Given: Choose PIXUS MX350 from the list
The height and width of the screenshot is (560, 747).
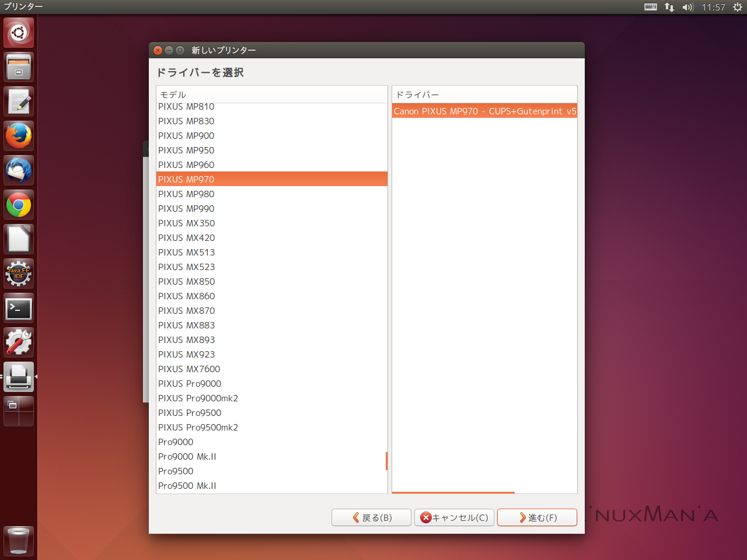Looking at the screenshot, I should point(272,223).
